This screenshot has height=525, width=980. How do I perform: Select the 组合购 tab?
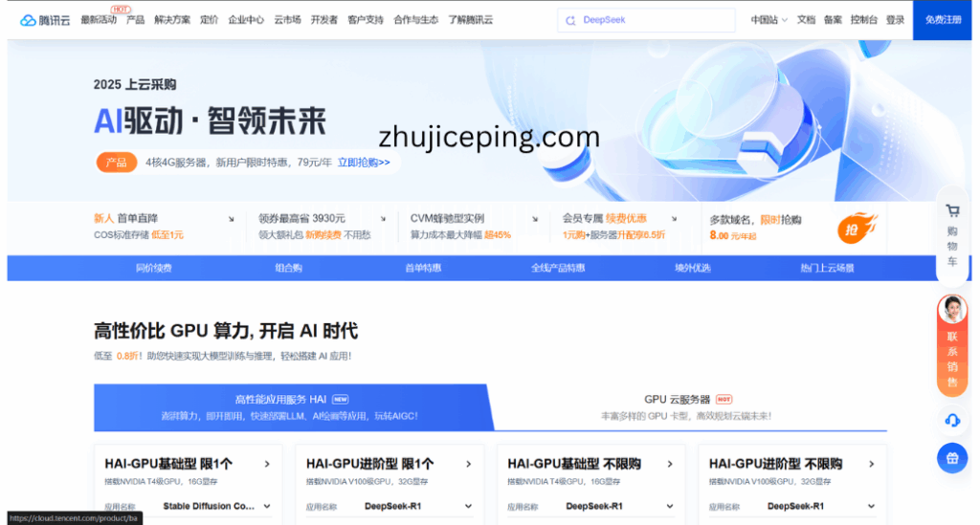(288, 269)
